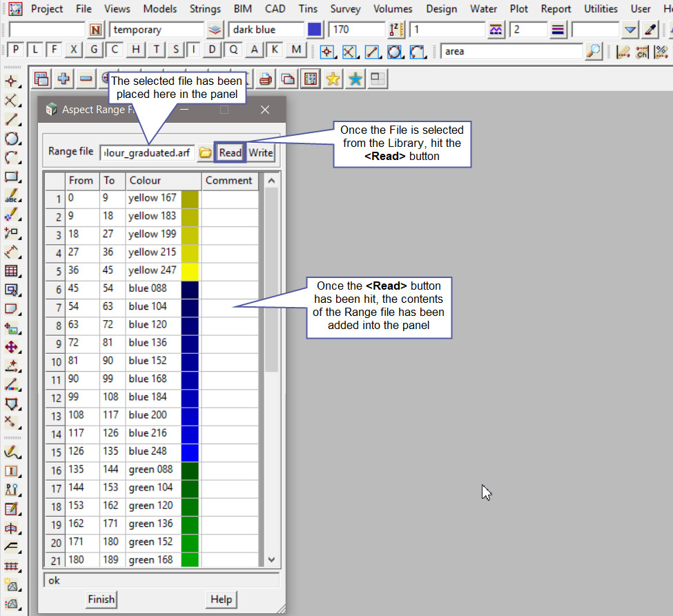Toggle the P snap button

15,50
